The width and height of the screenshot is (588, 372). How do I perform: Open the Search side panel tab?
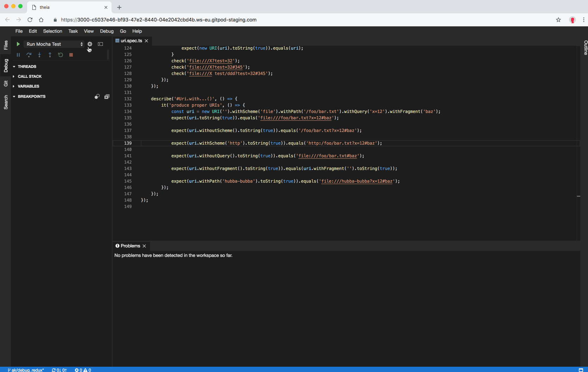pos(6,102)
